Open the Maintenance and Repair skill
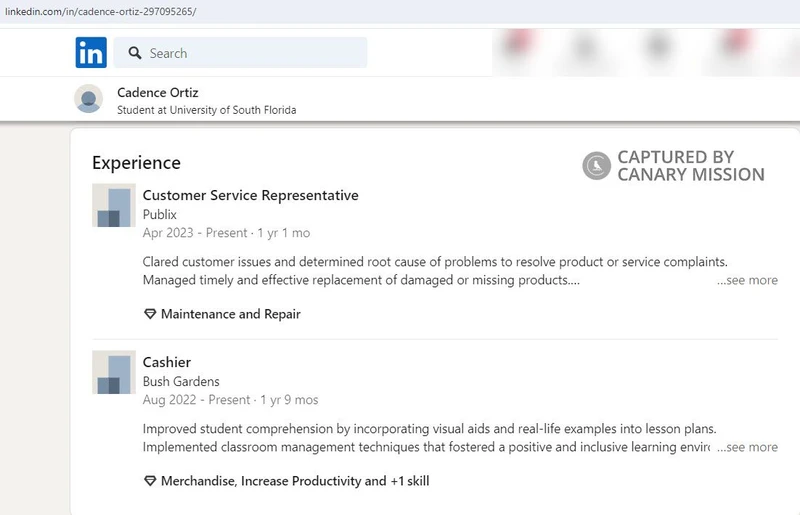The height and width of the screenshot is (515, 800). 231,314
